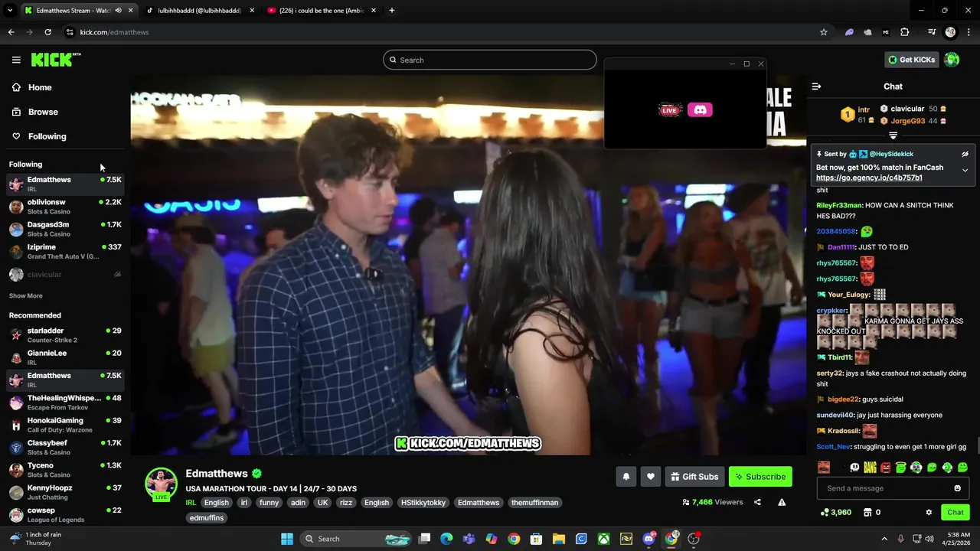Click the Discord icon in popup window
980x551 pixels.
tap(700, 110)
